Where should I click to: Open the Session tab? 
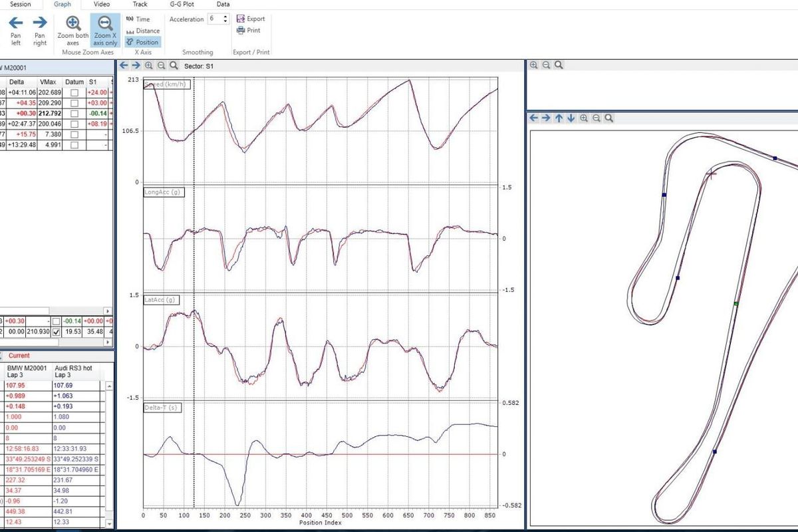(20, 4)
